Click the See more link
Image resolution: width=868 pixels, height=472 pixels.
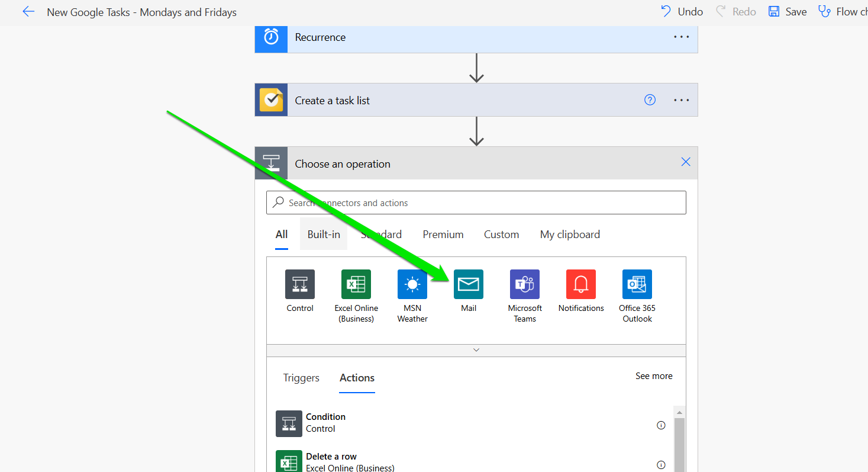654,375
